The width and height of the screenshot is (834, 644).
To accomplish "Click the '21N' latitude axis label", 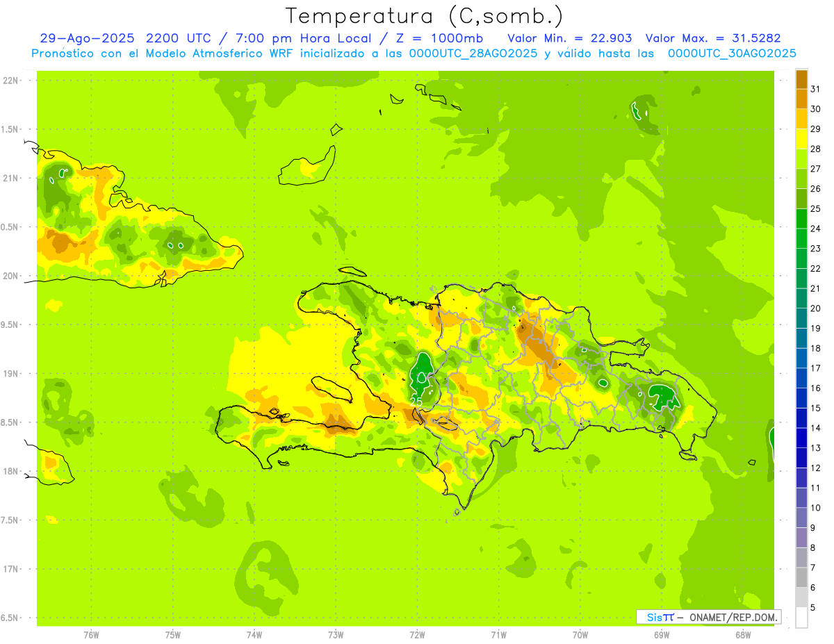I will pos(10,179).
